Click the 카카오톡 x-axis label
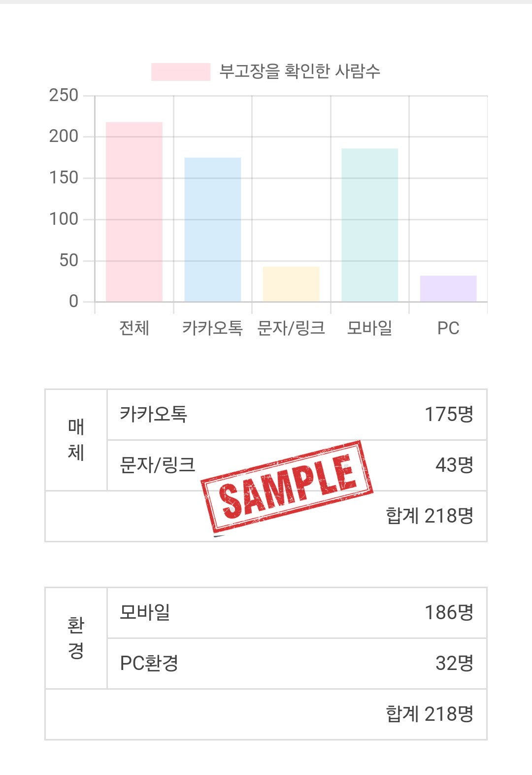The image size is (532, 775). [x=213, y=328]
